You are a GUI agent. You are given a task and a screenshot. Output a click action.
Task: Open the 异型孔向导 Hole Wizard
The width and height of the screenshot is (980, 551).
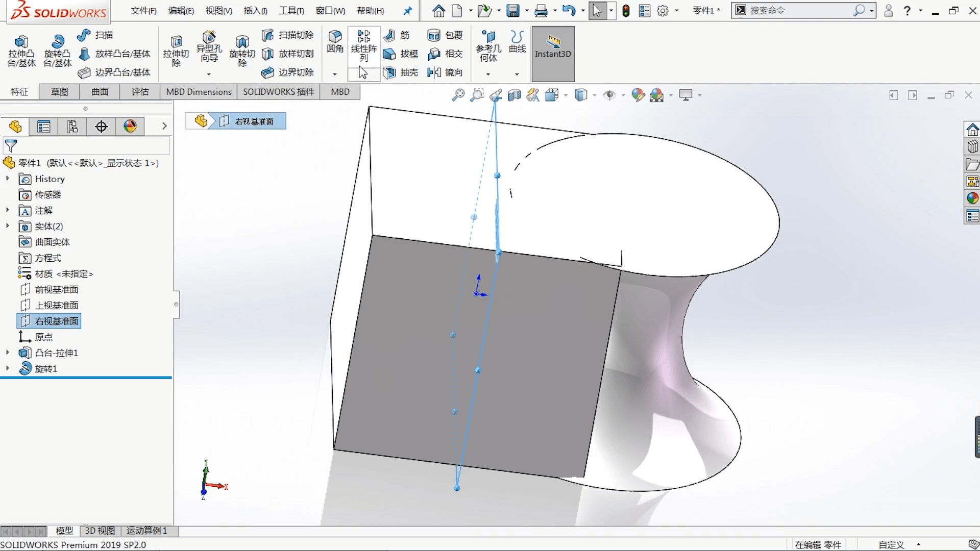click(x=208, y=48)
